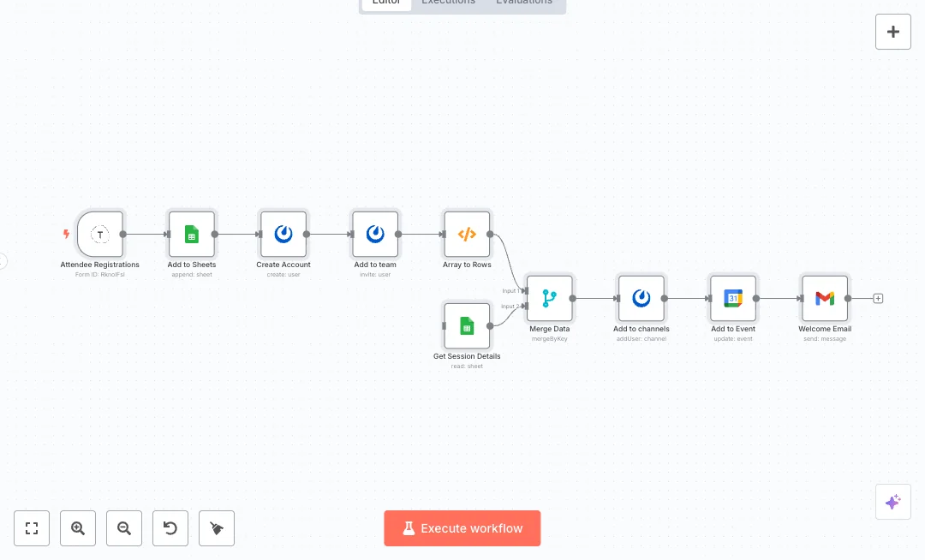Click the Welcome Email Gmail node
The image size is (925, 560).
click(825, 298)
